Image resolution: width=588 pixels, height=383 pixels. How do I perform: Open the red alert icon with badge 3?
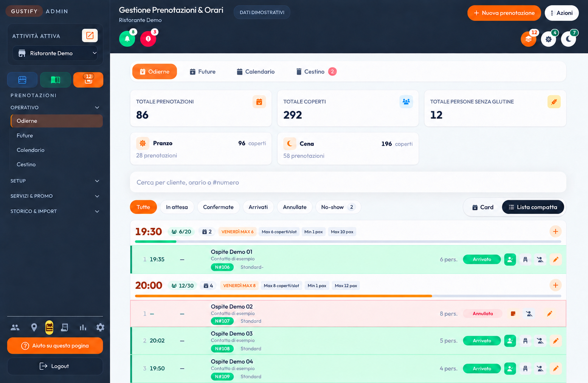click(x=148, y=39)
